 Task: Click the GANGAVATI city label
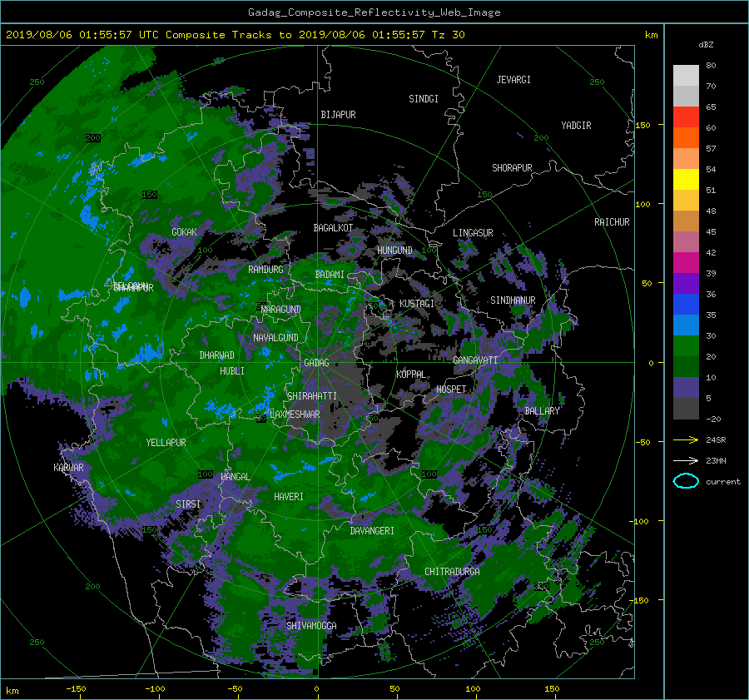point(475,360)
